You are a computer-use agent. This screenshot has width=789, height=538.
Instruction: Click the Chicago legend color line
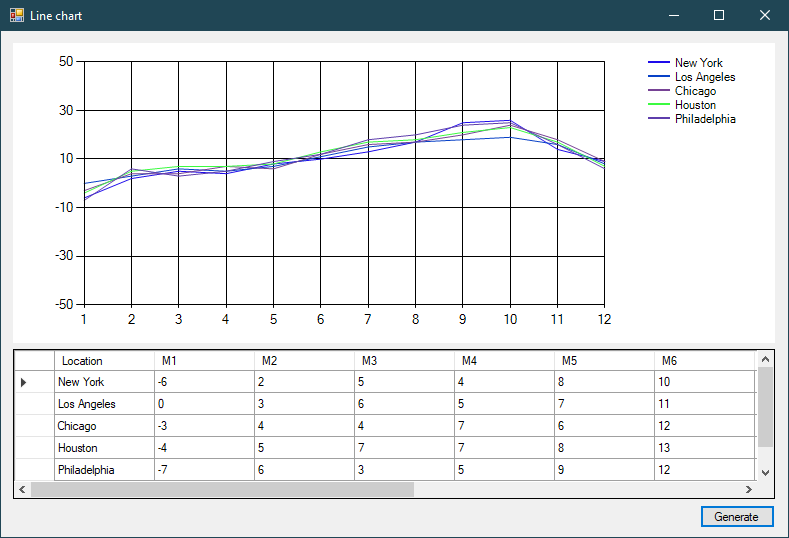pos(659,91)
